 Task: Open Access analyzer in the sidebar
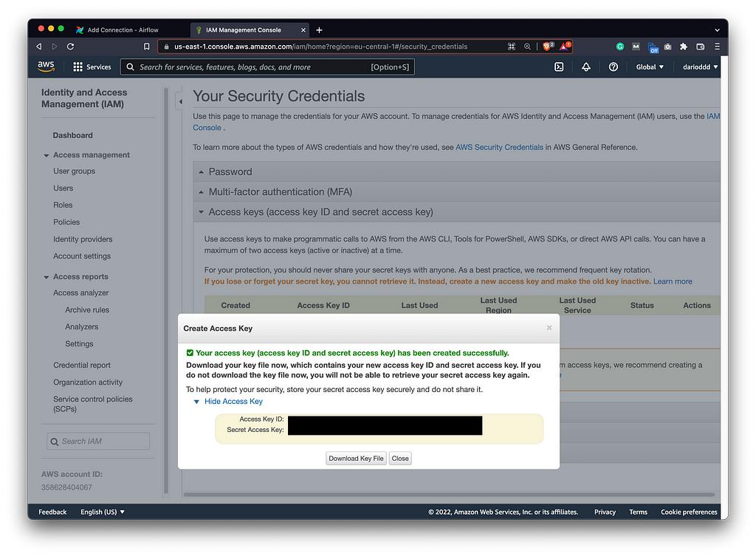(81, 292)
